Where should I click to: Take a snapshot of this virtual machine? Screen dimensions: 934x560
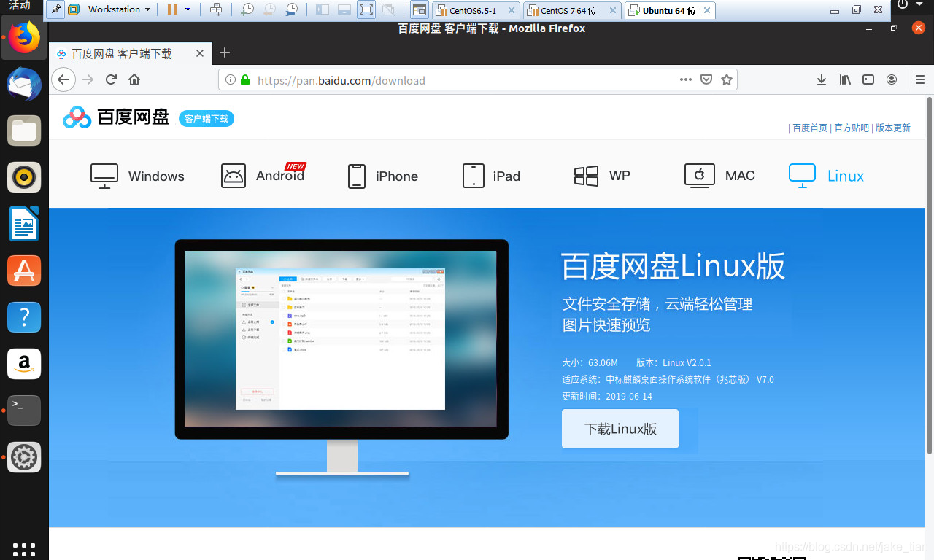(247, 9)
